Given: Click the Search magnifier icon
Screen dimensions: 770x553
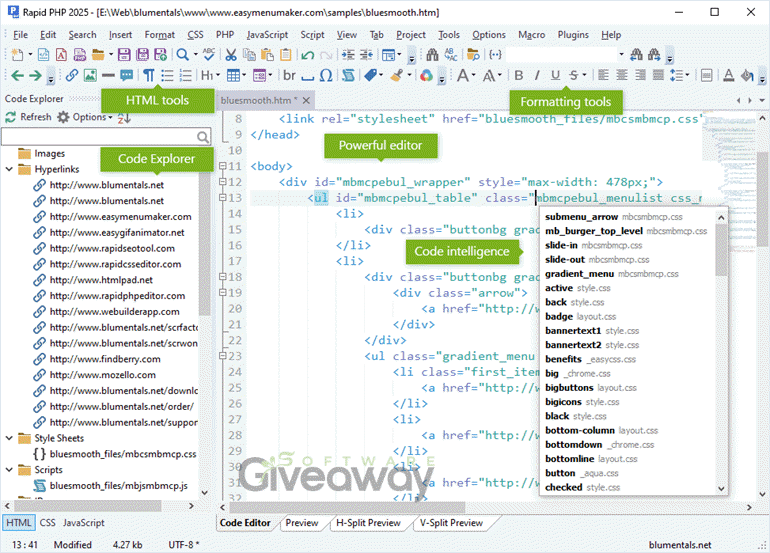Looking at the screenshot, I should click(183, 55).
